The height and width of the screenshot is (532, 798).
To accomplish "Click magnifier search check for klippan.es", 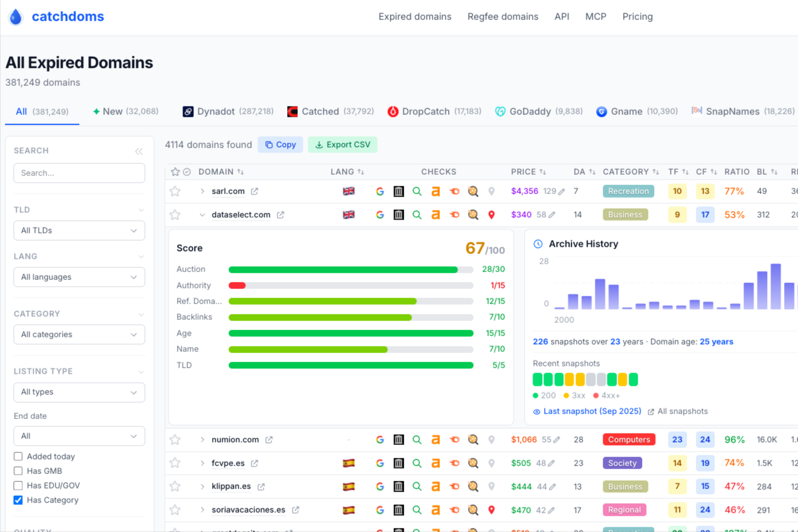I will tap(417, 486).
